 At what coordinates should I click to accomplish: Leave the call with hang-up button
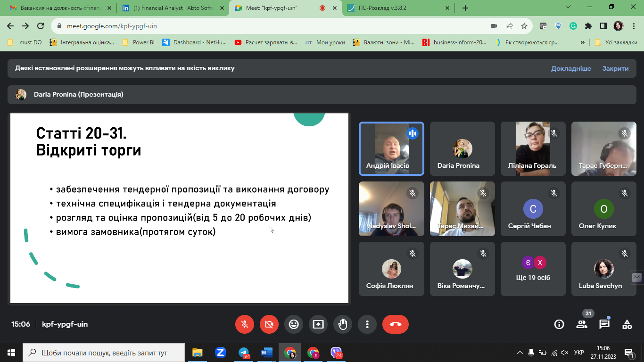(x=395, y=324)
